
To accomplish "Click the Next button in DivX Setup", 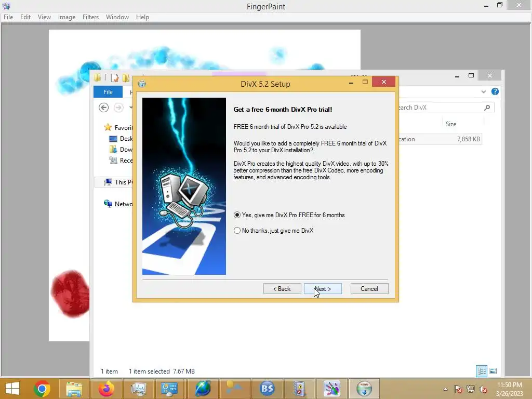I will pyautogui.click(x=323, y=289).
